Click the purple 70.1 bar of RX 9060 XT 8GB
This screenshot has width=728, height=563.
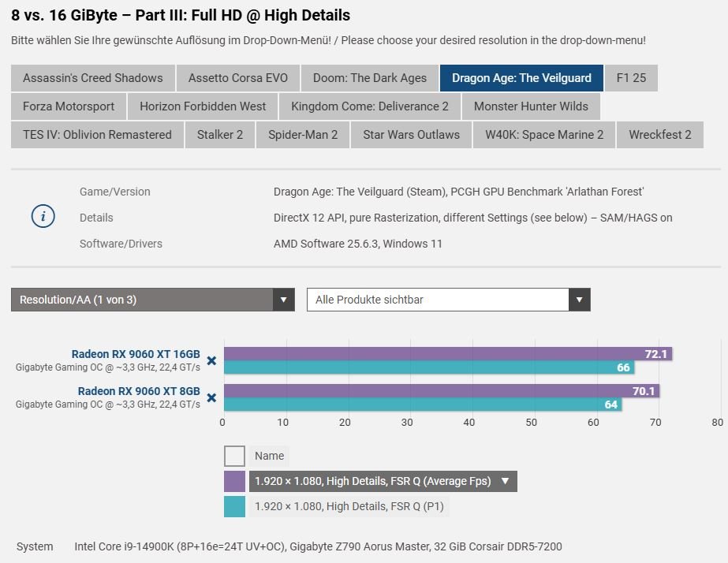point(442,391)
